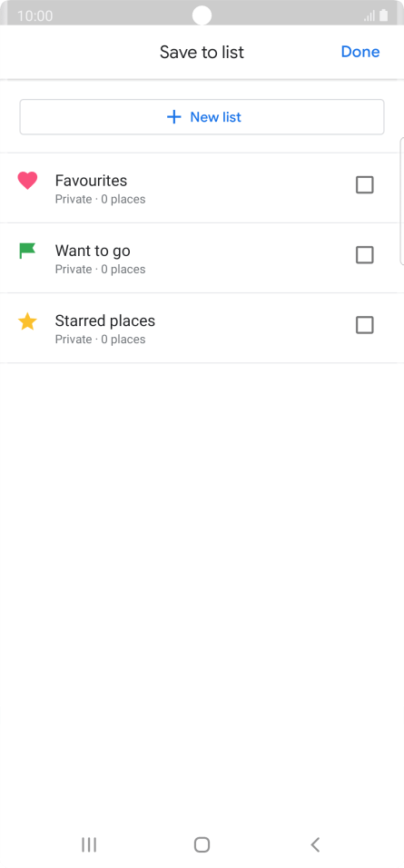This screenshot has width=404, height=868.
Task: Create a New list
Action: 202,117
